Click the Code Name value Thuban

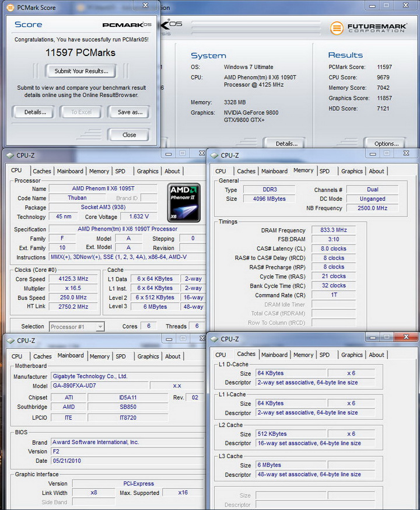click(77, 198)
